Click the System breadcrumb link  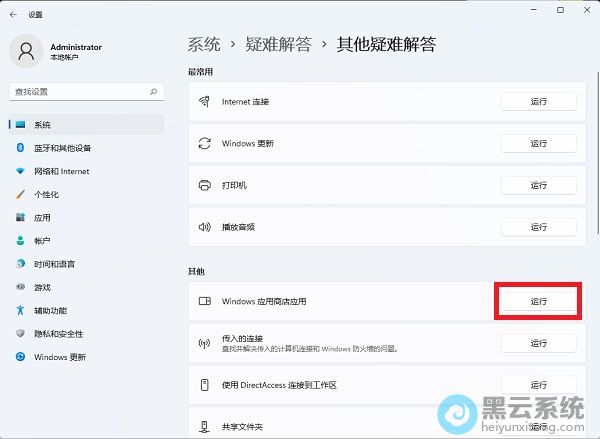coord(204,45)
